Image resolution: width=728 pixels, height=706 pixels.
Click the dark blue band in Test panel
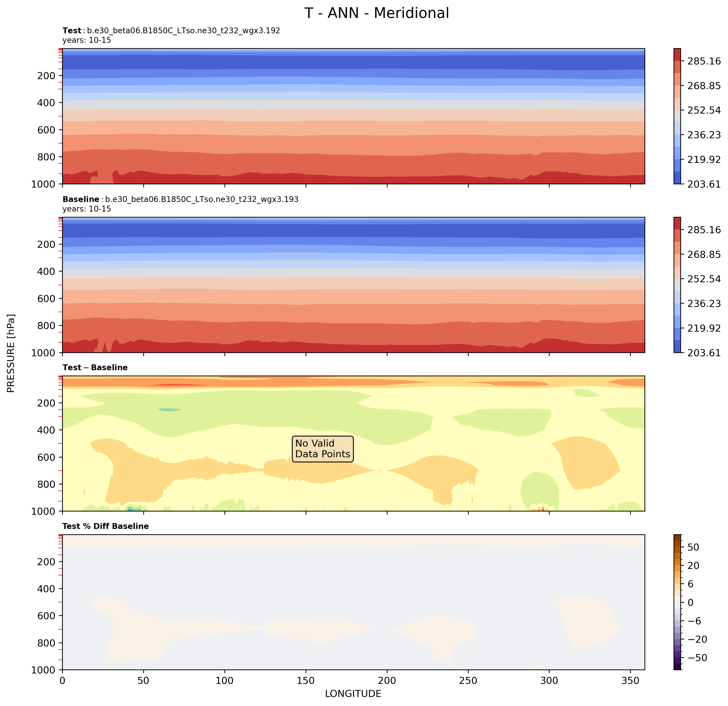353,62
